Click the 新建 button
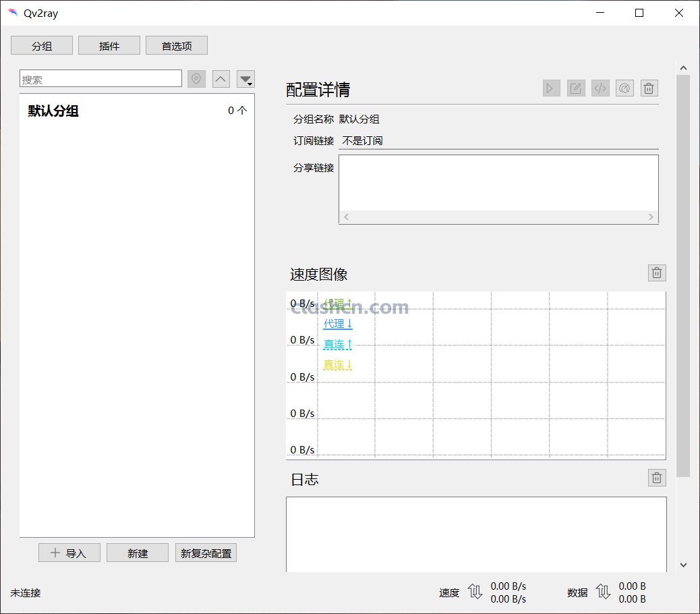Image resolution: width=700 pixels, height=614 pixels. pos(138,553)
